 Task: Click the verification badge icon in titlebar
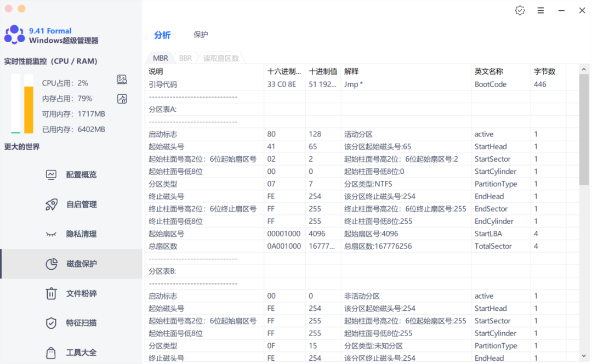pos(520,10)
